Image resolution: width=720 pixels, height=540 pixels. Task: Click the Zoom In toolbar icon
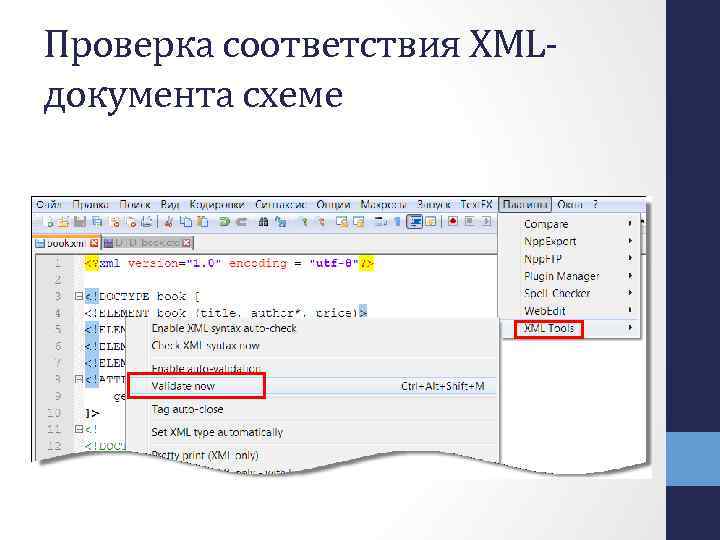(x=304, y=222)
